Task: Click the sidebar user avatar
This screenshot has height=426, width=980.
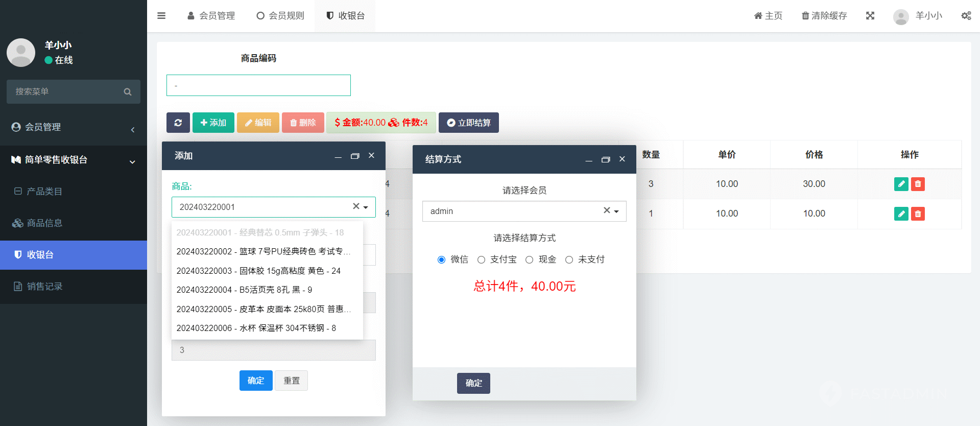Action: pos(21,52)
